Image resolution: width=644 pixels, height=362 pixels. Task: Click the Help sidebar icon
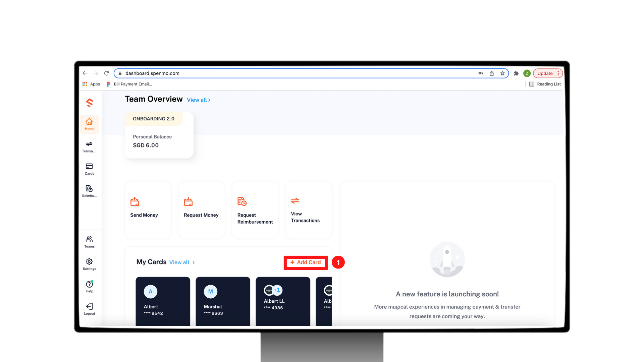pyautogui.click(x=89, y=286)
